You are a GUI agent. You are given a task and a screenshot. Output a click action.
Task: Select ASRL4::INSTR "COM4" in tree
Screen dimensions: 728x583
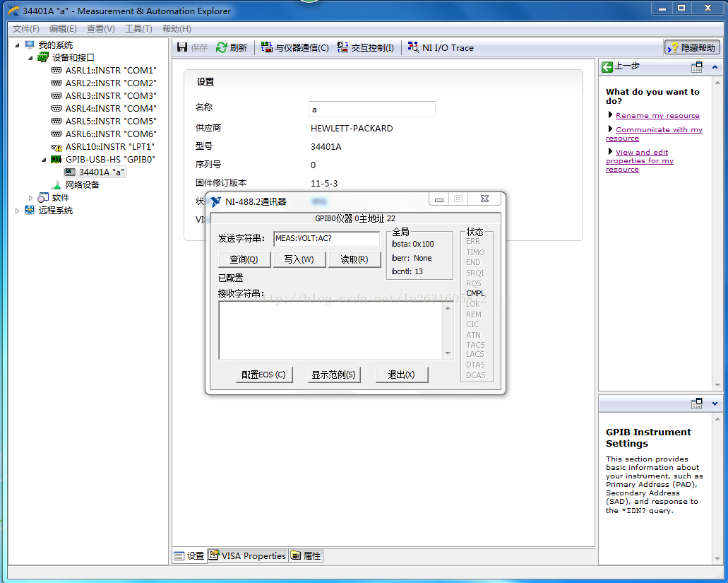(111, 108)
